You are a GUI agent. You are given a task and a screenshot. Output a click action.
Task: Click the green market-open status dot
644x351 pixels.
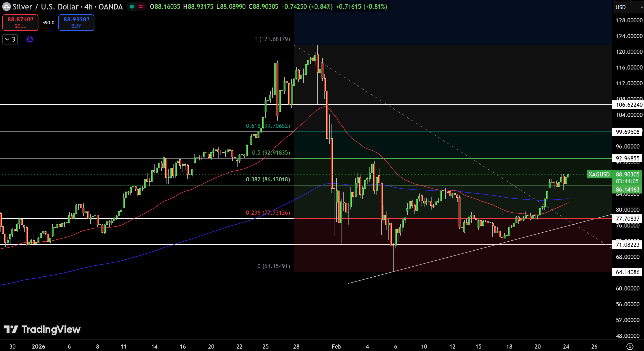(x=132, y=7)
